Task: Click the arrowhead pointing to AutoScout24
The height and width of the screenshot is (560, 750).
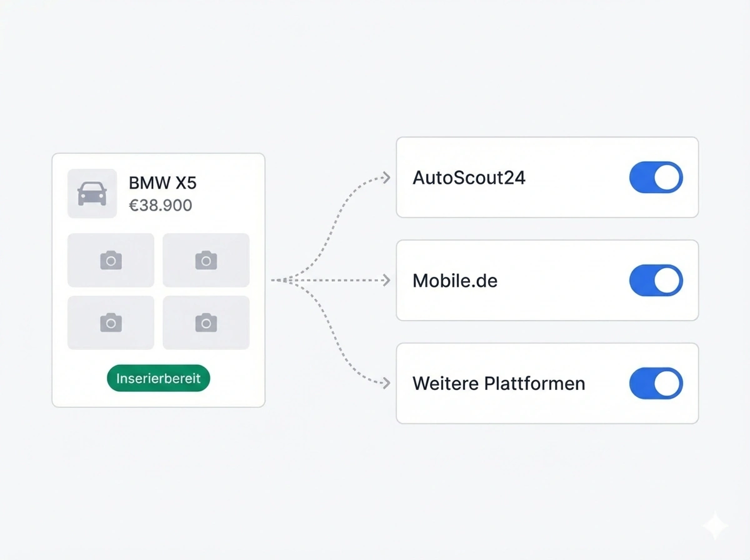Action: (x=386, y=178)
